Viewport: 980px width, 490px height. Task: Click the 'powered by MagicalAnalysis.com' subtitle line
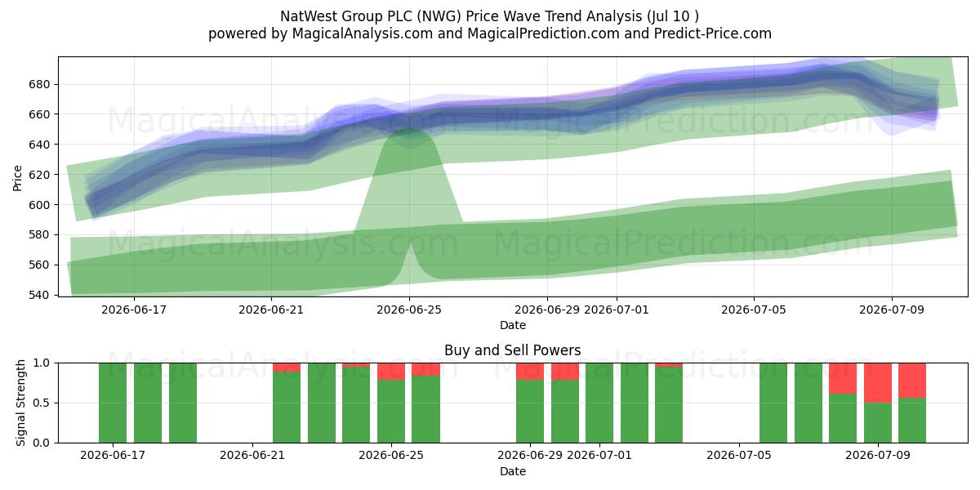pos(489,33)
